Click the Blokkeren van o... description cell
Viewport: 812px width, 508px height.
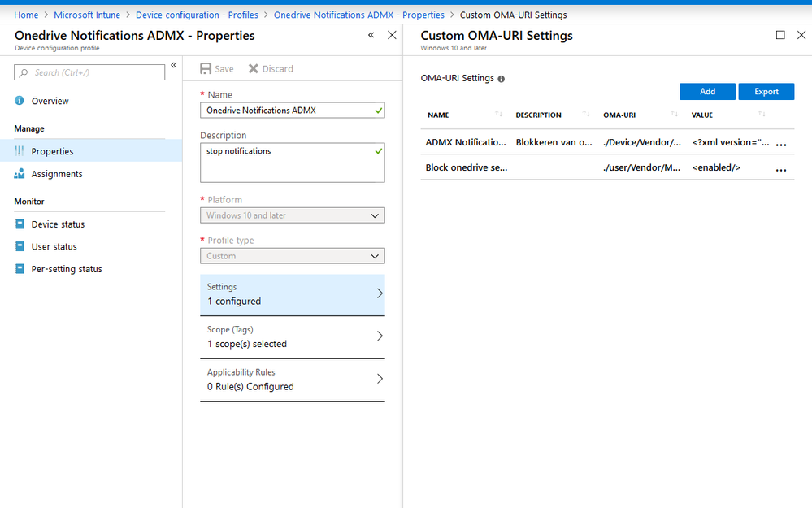coord(554,142)
